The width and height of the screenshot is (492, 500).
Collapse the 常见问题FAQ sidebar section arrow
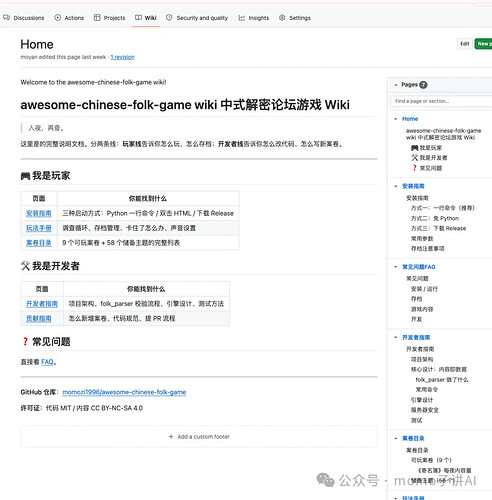tap(396, 267)
